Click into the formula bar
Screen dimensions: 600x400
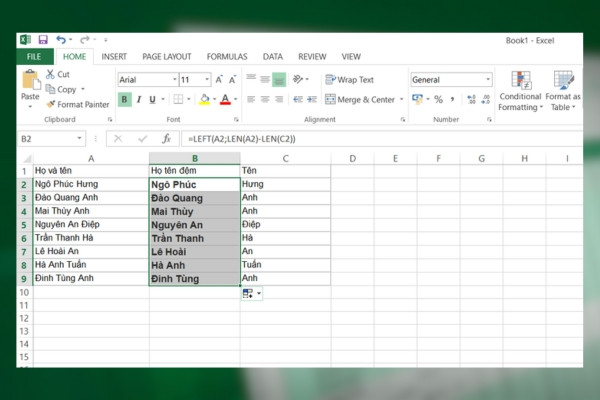(x=382, y=139)
